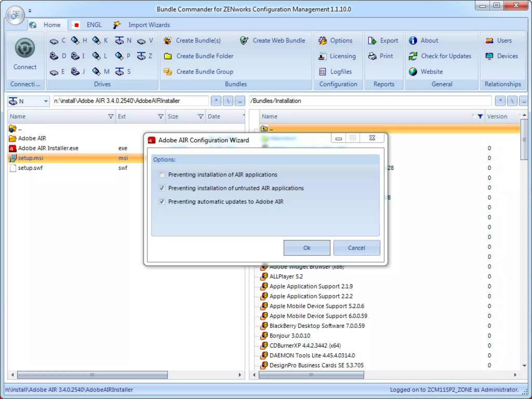The height and width of the screenshot is (399, 532).
Task: Open the Size column filter
Action: tap(201, 116)
